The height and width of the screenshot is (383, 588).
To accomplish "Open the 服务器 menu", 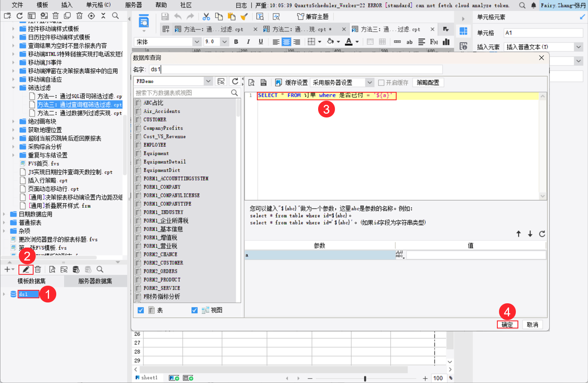I will [x=133, y=5].
